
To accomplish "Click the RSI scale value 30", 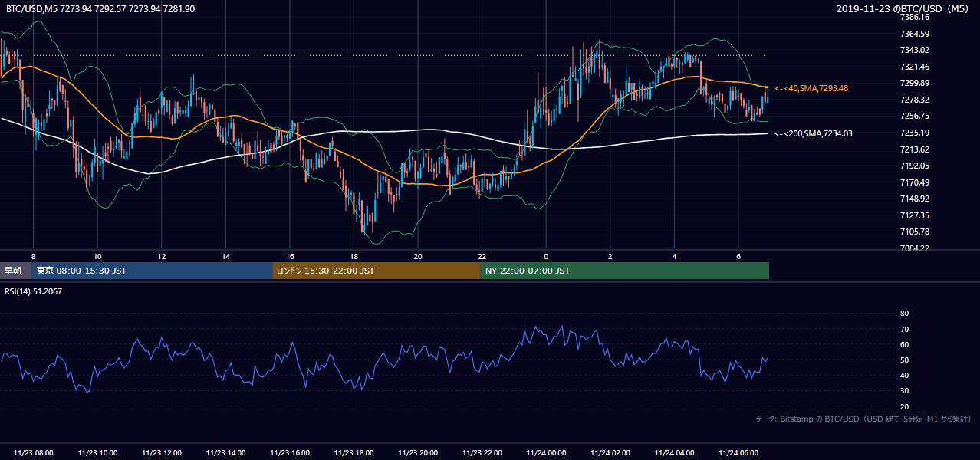I will (x=904, y=391).
